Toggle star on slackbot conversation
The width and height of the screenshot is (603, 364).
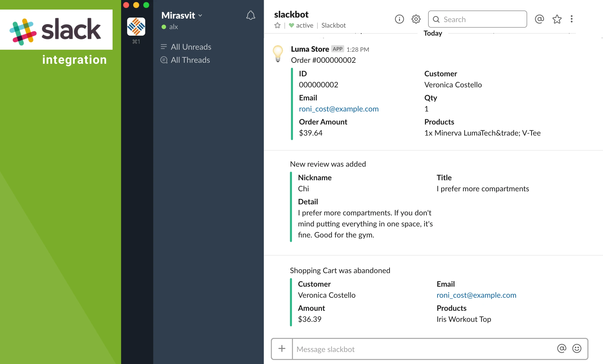click(277, 26)
